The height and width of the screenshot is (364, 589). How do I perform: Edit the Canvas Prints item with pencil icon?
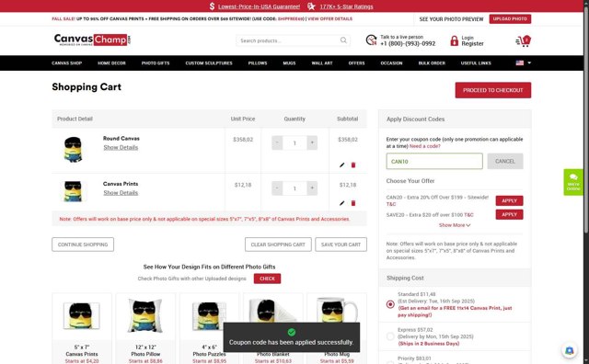[x=341, y=203]
